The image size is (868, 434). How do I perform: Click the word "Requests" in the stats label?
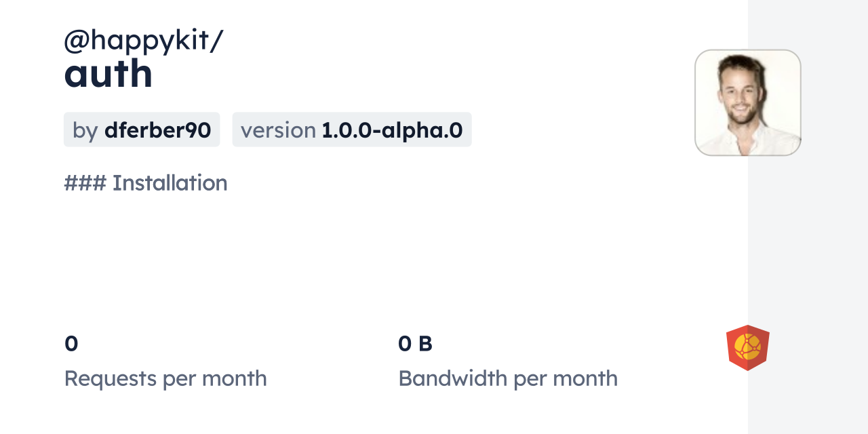pos(111,378)
